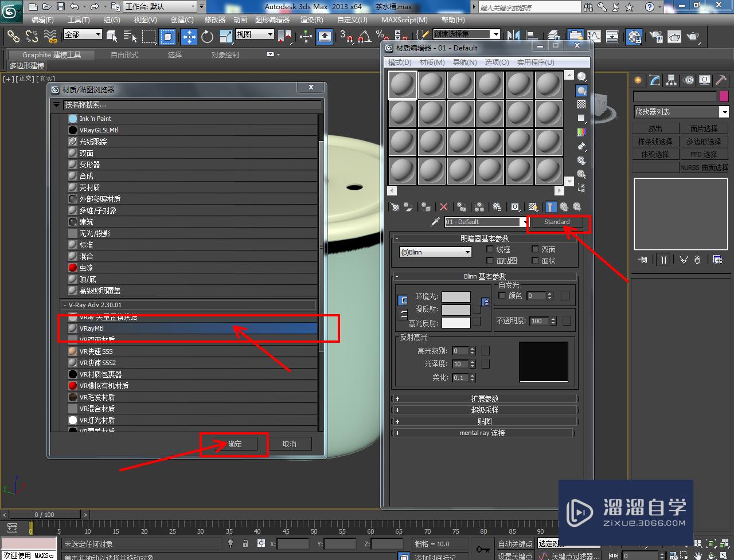
Task: Pick material from object with eyedropper
Action: click(x=435, y=222)
